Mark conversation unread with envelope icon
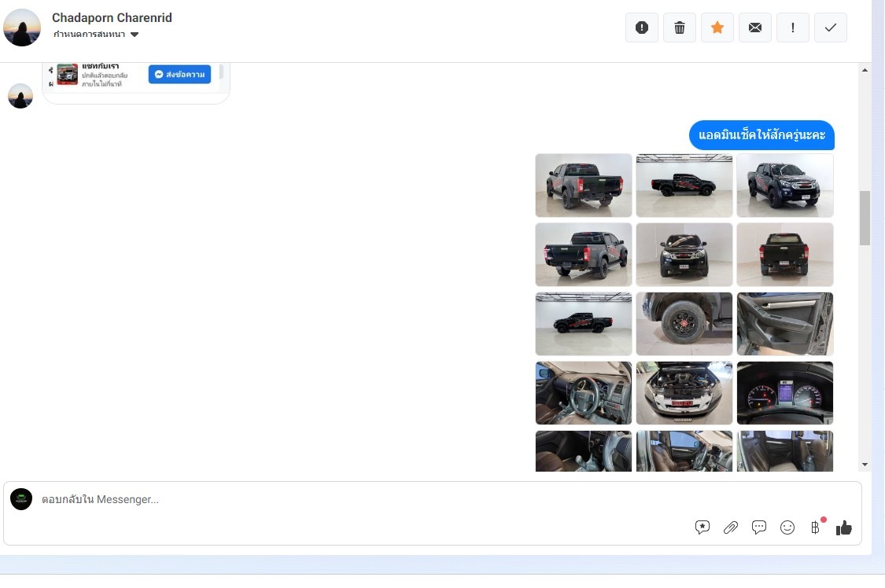The image size is (885, 588). pyautogui.click(x=755, y=28)
